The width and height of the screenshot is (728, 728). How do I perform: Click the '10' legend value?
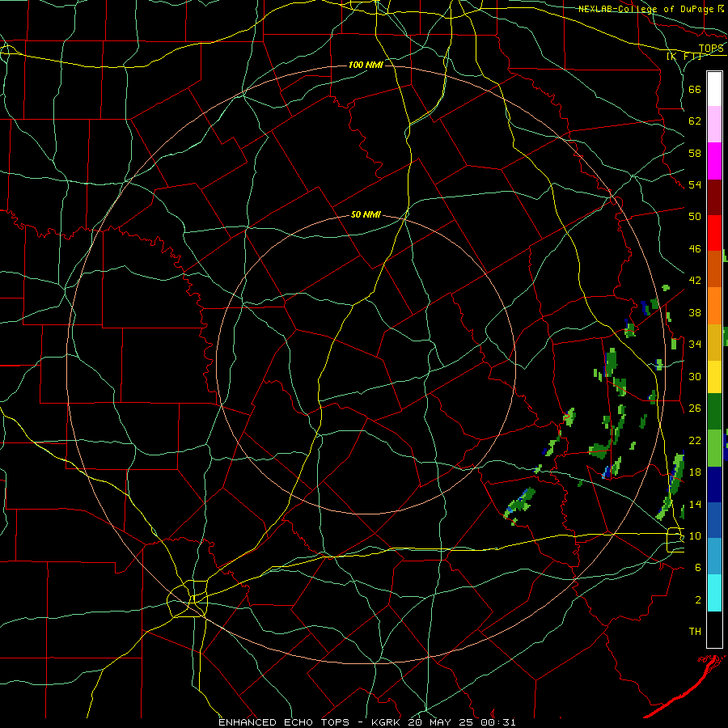point(695,536)
